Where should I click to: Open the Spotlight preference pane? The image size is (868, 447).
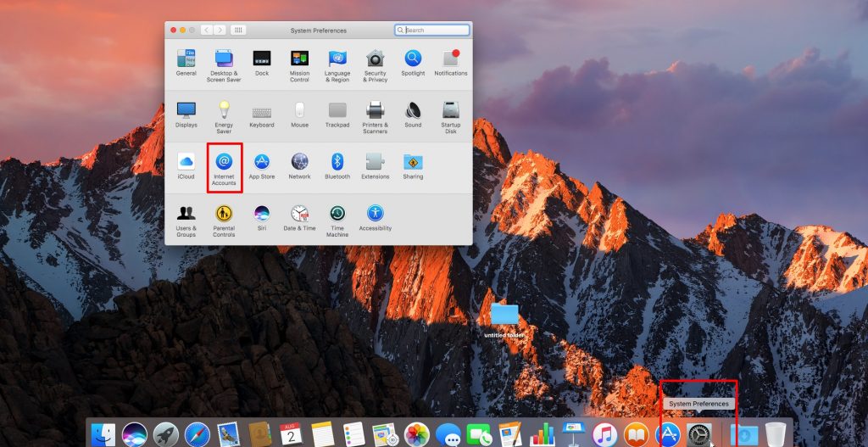tap(413, 63)
